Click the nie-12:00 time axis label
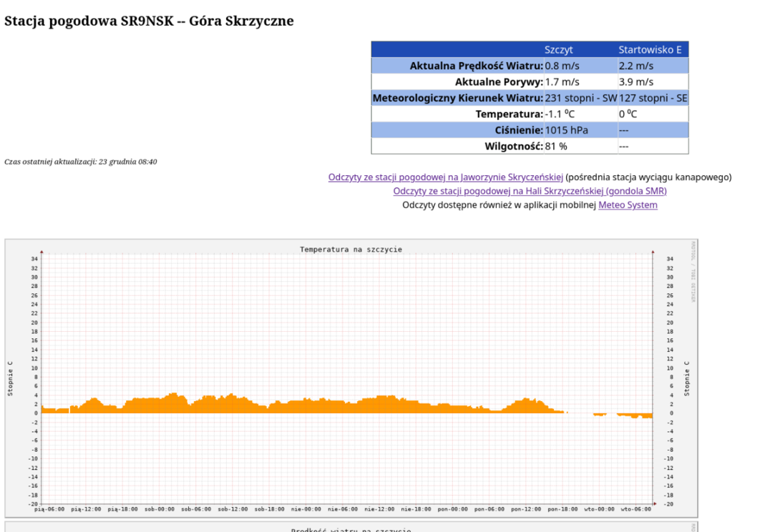Image resolution: width=780 pixels, height=532 pixels. click(x=379, y=509)
